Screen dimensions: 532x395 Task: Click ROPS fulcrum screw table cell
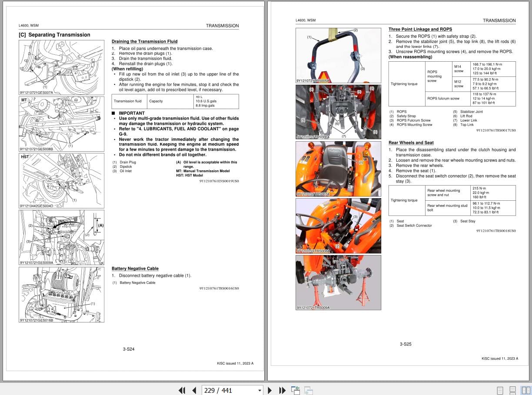[448, 98]
